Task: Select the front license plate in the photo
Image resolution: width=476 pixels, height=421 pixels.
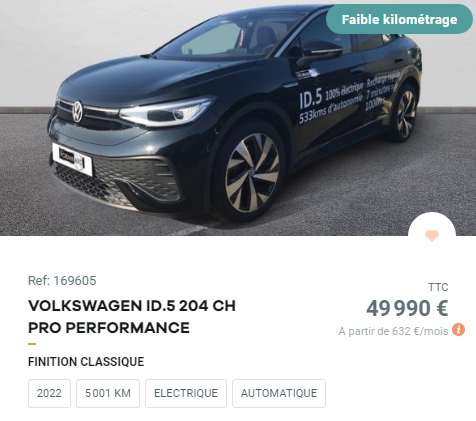Action: (x=72, y=159)
